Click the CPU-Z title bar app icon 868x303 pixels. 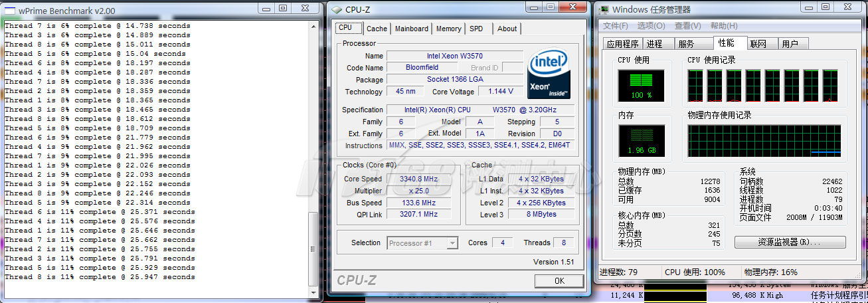pos(337,9)
